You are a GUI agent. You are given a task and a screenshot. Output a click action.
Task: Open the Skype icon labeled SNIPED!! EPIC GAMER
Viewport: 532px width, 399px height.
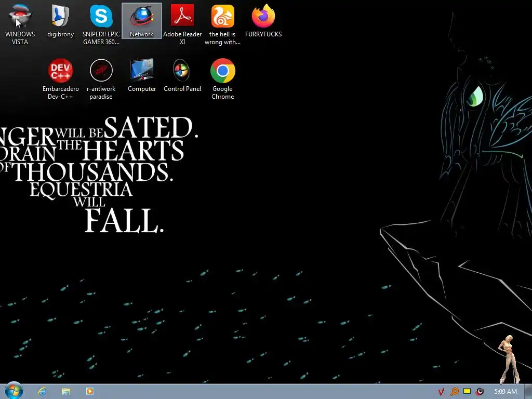101,24
